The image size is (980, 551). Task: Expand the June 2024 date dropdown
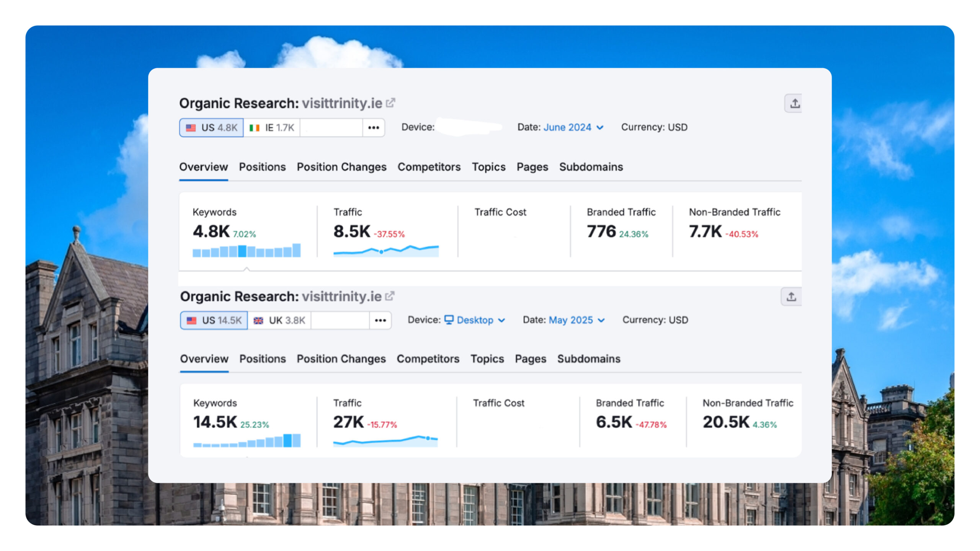pos(573,127)
